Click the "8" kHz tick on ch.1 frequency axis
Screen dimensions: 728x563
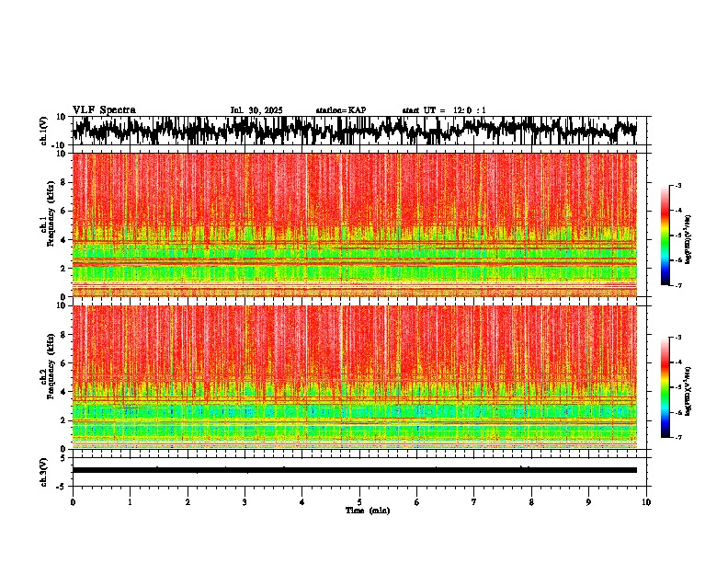[63, 182]
